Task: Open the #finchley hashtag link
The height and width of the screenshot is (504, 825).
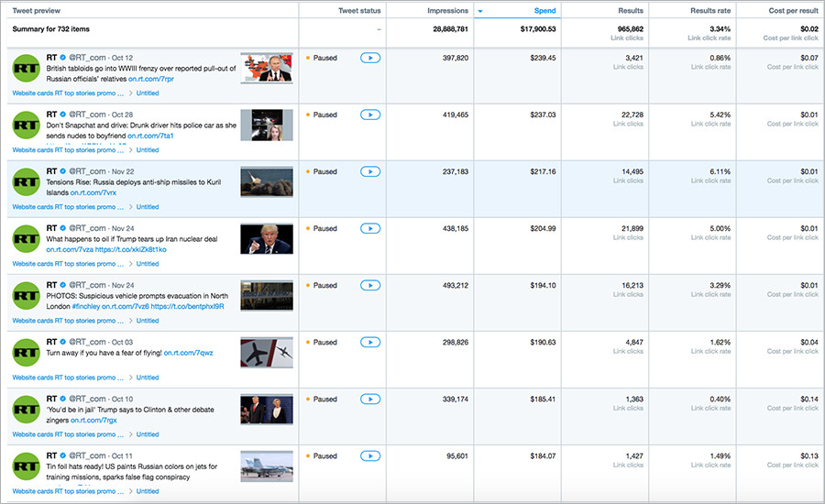Action: (x=85, y=306)
